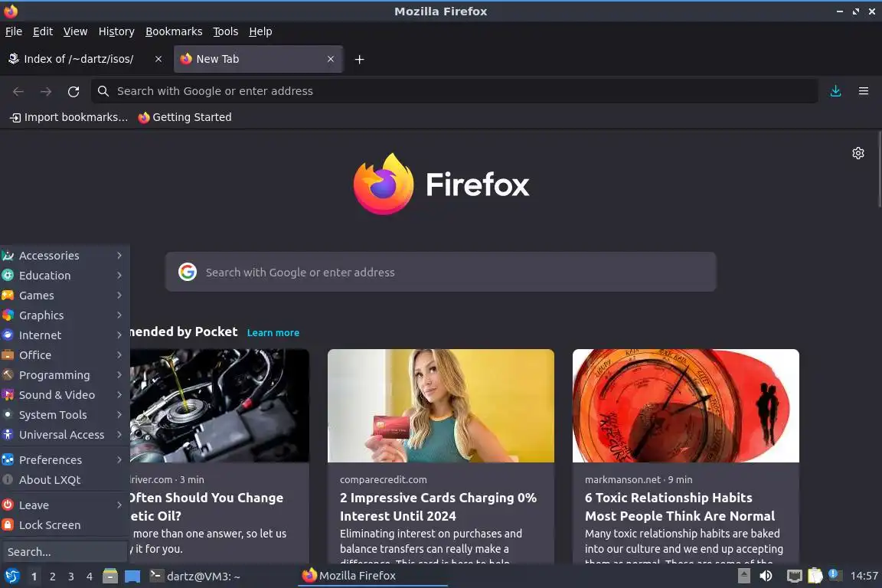Expand the Accessories submenu
Viewport: 882px width, 588px height.
(x=64, y=256)
